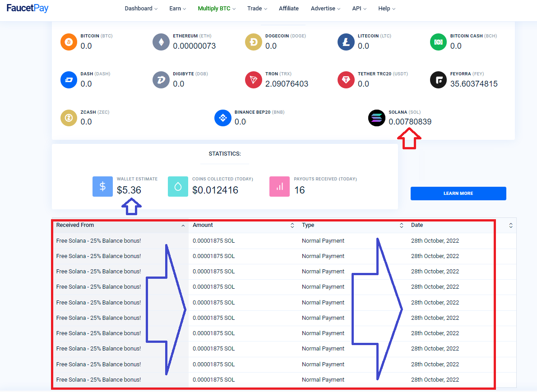
Task: Sort table by Received From column
Action: pos(120,225)
